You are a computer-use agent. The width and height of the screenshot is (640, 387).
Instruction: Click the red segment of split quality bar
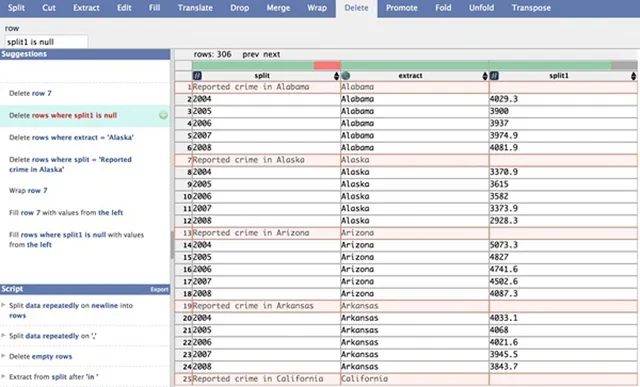pos(327,65)
